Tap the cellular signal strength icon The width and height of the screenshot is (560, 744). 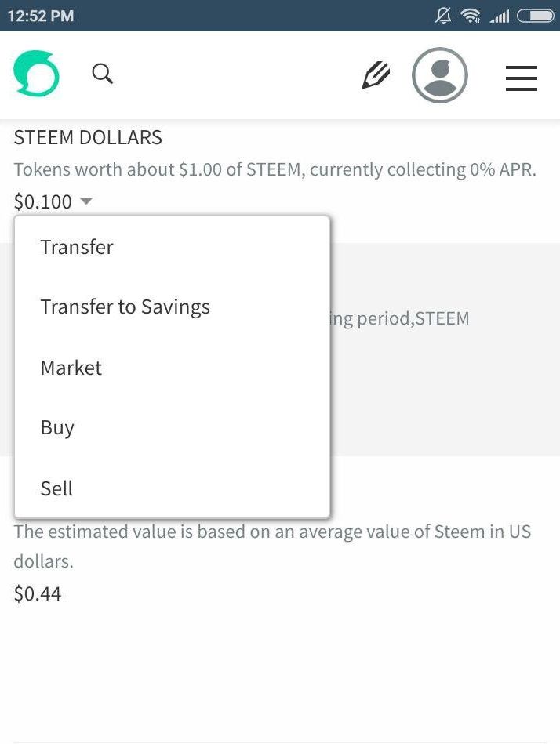499,15
